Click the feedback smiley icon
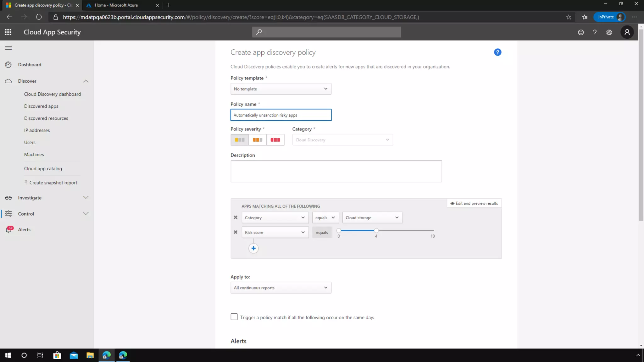644x362 pixels. 581,32
